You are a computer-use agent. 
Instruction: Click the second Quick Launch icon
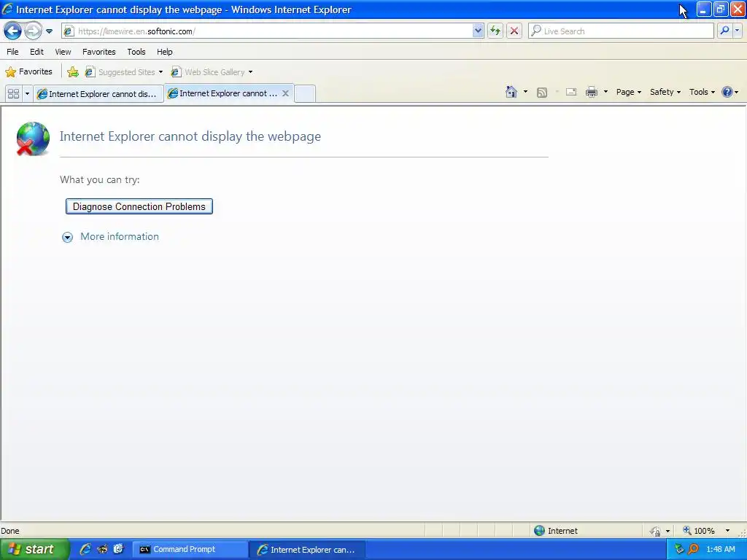point(102,549)
